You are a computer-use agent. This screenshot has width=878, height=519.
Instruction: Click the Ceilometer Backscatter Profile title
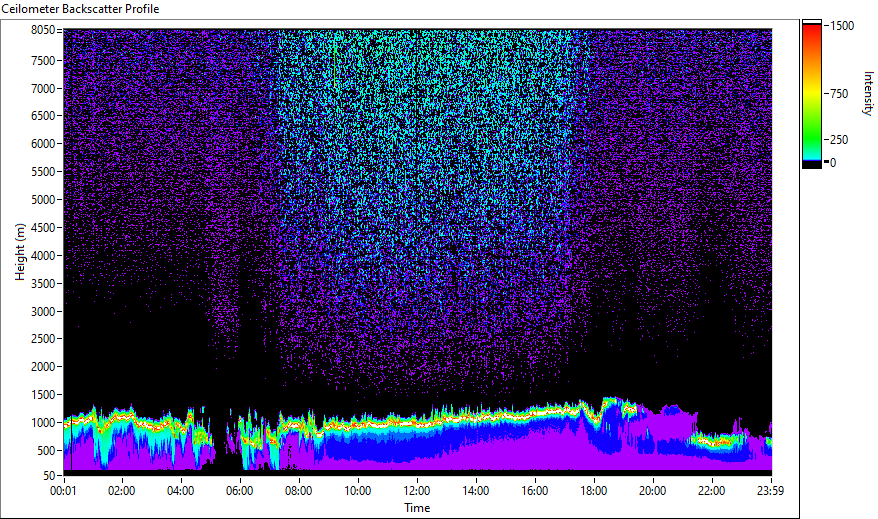click(x=81, y=9)
